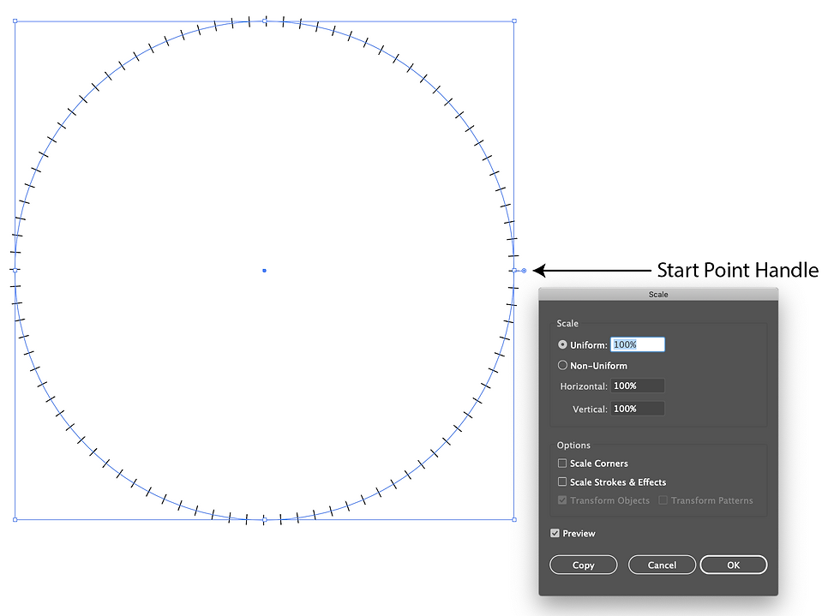This screenshot has height=616, width=840.
Task: Click the Uniform percentage input field
Action: pos(638,344)
